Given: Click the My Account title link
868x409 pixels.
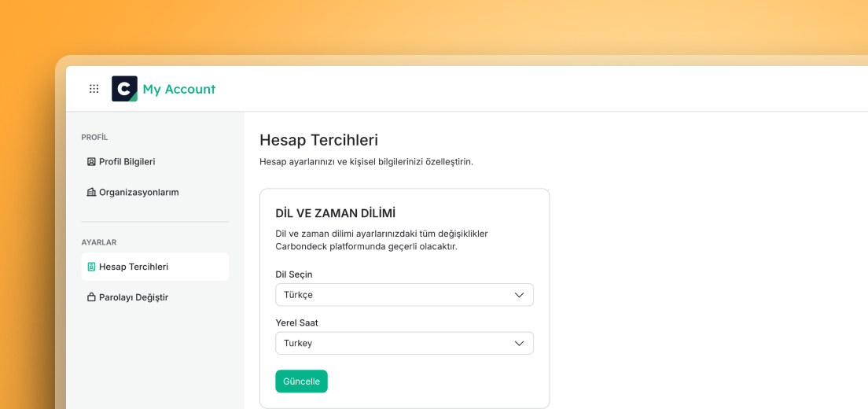Looking at the screenshot, I should coord(178,89).
